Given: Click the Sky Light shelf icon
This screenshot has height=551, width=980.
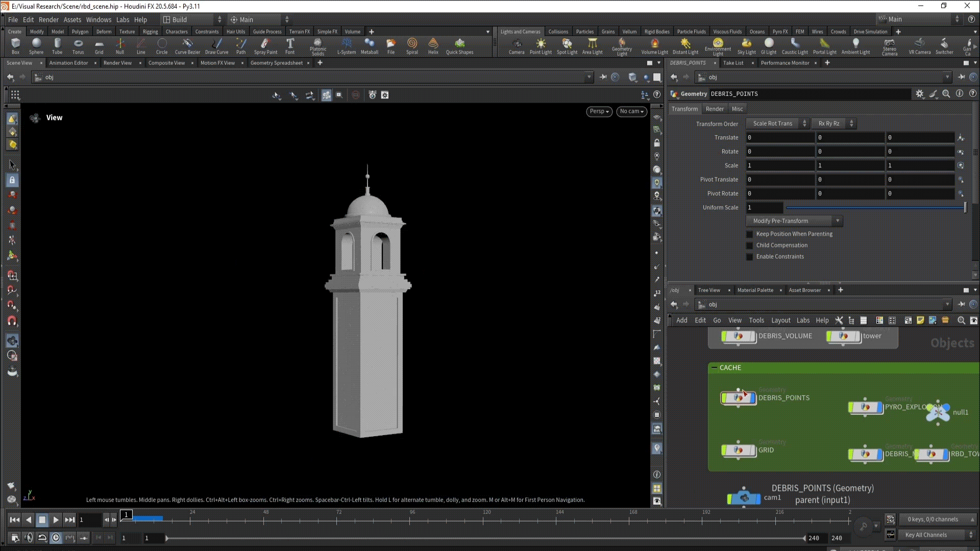Looking at the screenshot, I should tap(746, 45).
